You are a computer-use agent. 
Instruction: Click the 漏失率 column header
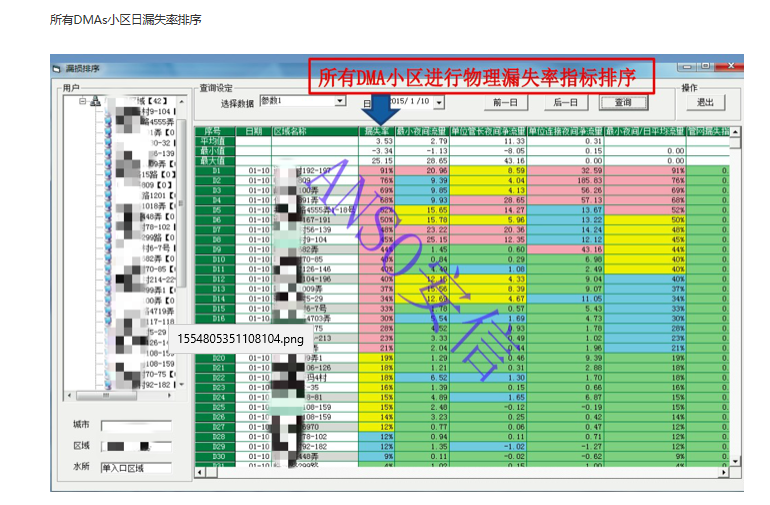tap(377, 131)
